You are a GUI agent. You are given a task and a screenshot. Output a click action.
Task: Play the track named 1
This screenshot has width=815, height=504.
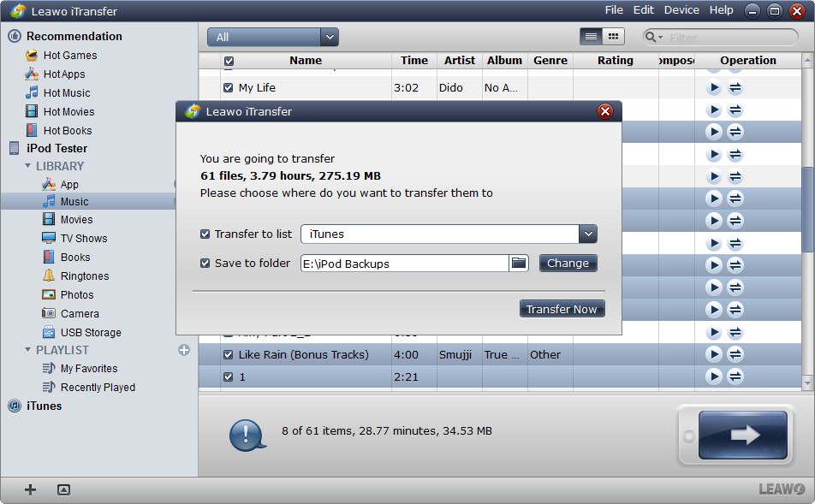pyautogui.click(x=714, y=377)
